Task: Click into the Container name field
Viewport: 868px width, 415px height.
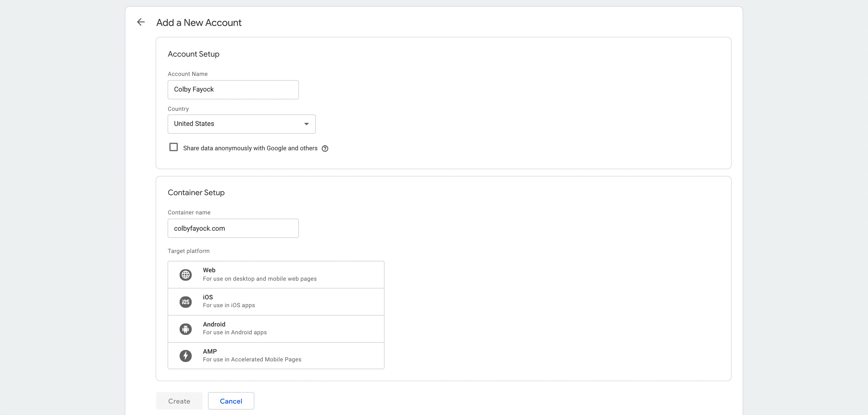Action: pyautogui.click(x=233, y=228)
